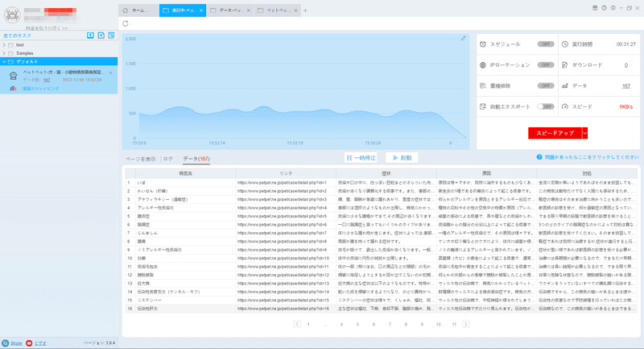Click the Skype icon at bottom left
The height and width of the screenshot is (349, 644).
coord(6,343)
